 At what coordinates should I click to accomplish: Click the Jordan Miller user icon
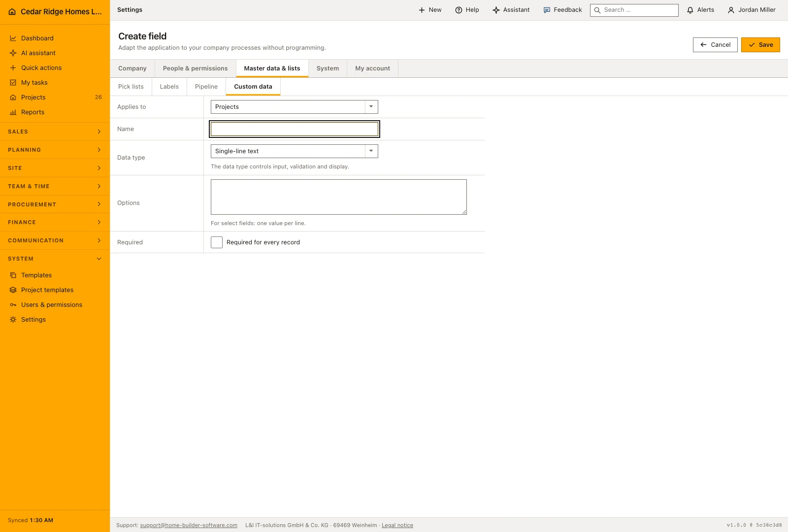pyautogui.click(x=731, y=10)
